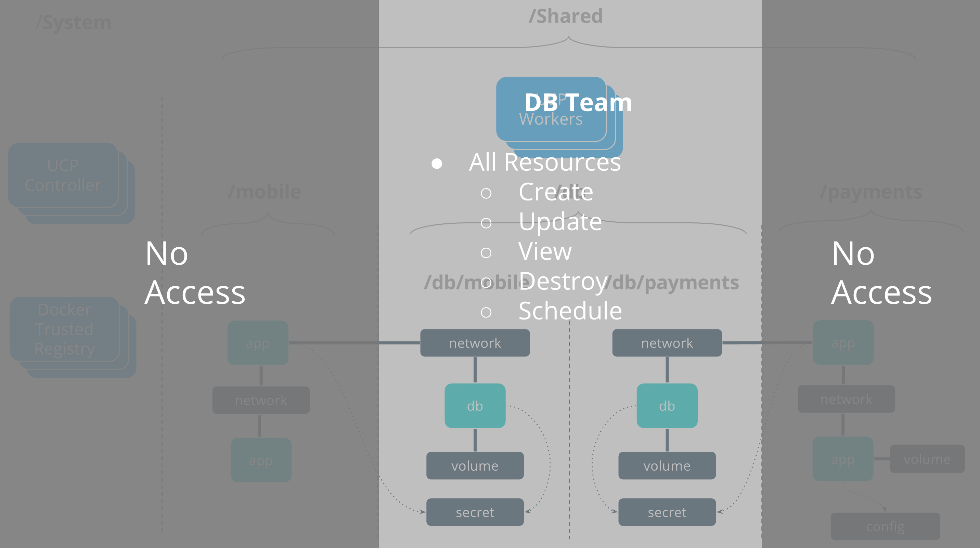
Task: Click the db node under /db/mobile
Action: 475,406
